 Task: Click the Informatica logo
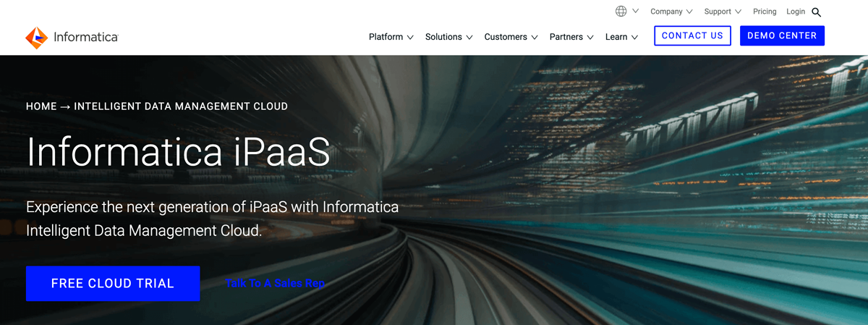point(72,38)
